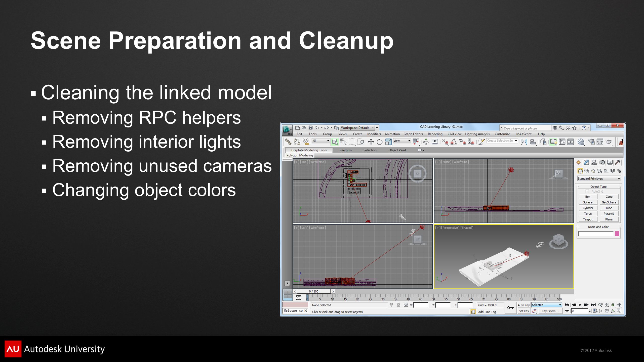Switch to the Freeform ribbon tab
The width and height of the screenshot is (644, 362).
pos(345,150)
